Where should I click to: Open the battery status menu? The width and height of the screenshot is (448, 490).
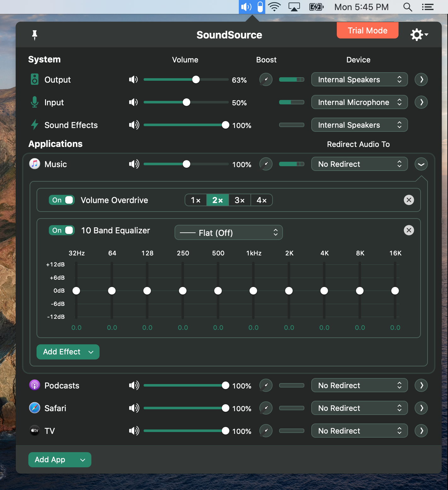pyautogui.click(x=317, y=7)
